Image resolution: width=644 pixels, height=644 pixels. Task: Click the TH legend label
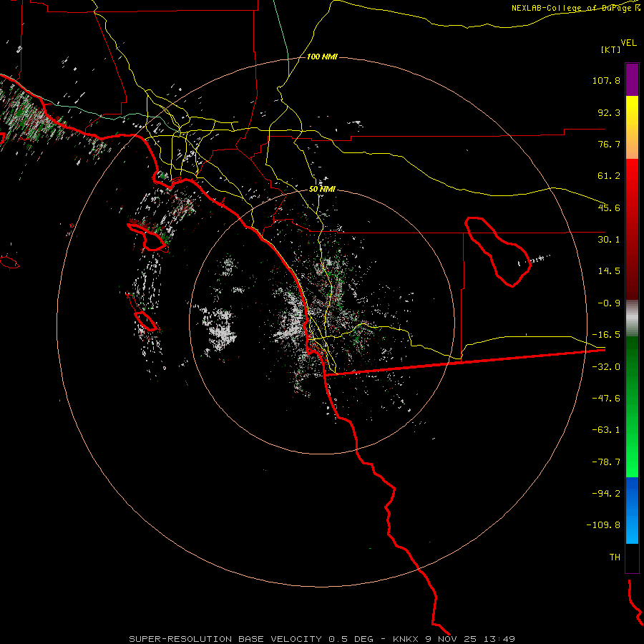coord(615,557)
